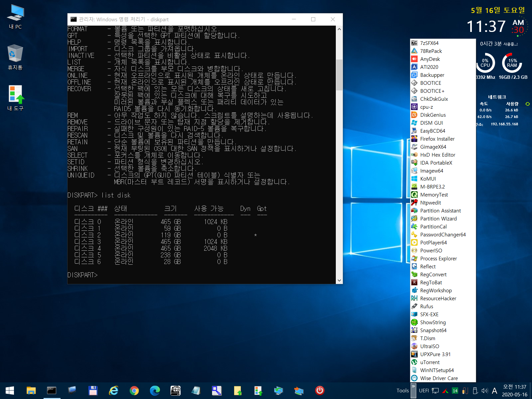Click the red power button in taskbar
The image size is (532, 399).
[320, 391]
